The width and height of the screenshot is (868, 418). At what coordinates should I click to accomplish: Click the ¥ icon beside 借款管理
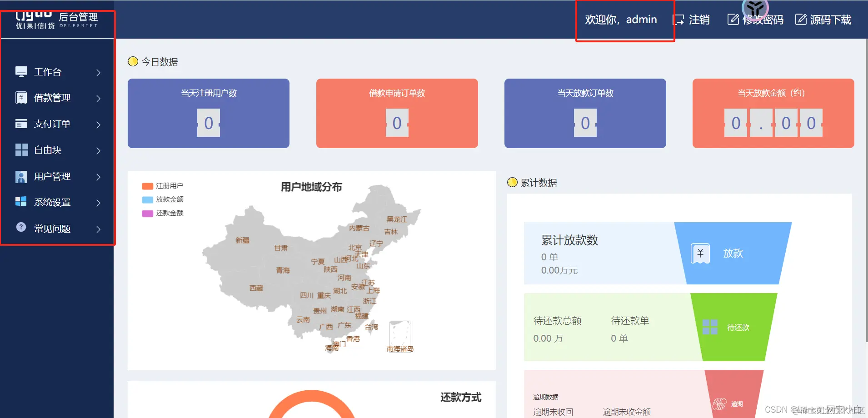(x=20, y=97)
